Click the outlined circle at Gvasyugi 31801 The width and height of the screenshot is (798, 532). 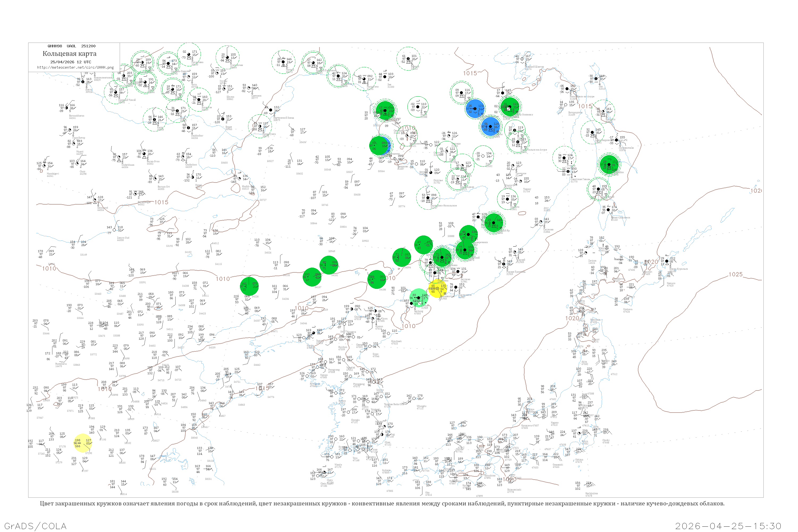507,199
